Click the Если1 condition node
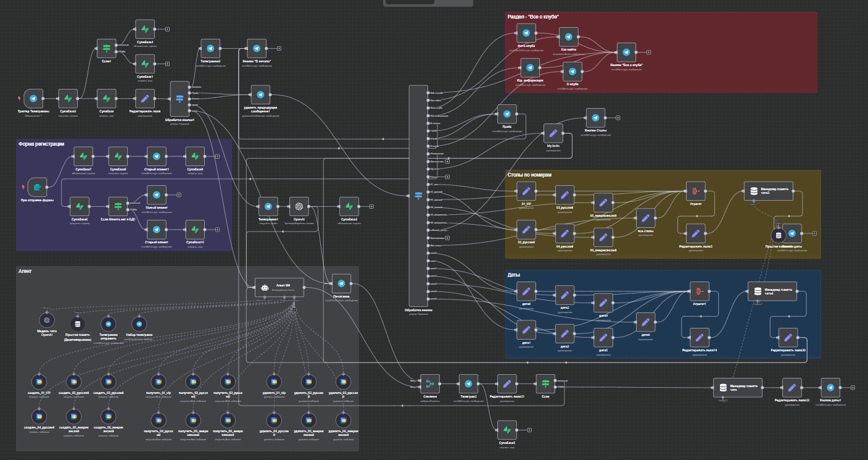Screen dimensions: 868x460 pyautogui.click(x=107, y=48)
